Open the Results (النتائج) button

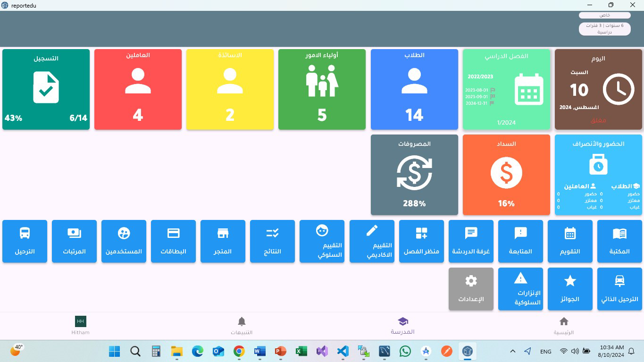click(x=272, y=241)
